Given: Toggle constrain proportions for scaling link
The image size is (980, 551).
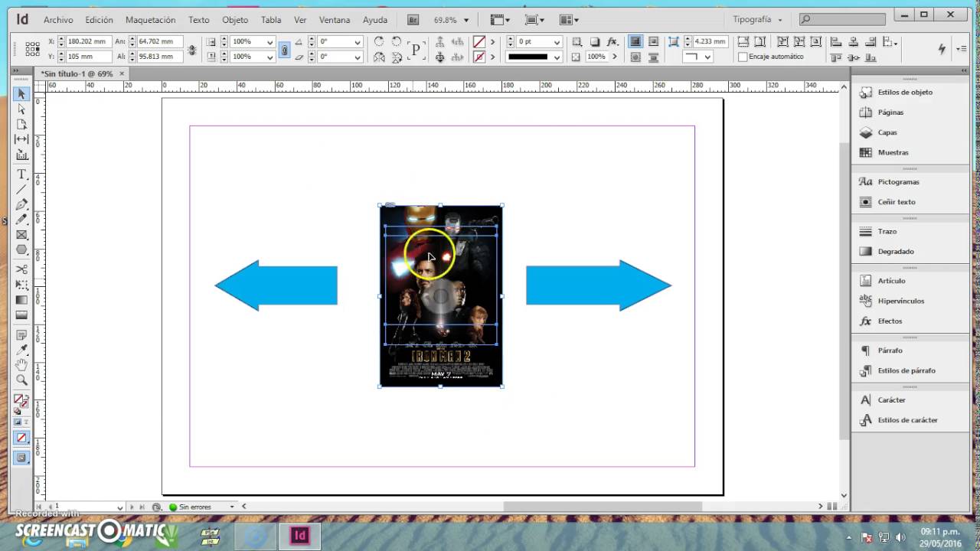Looking at the screenshot, I should pyautogui.click(x=284, y=50).
